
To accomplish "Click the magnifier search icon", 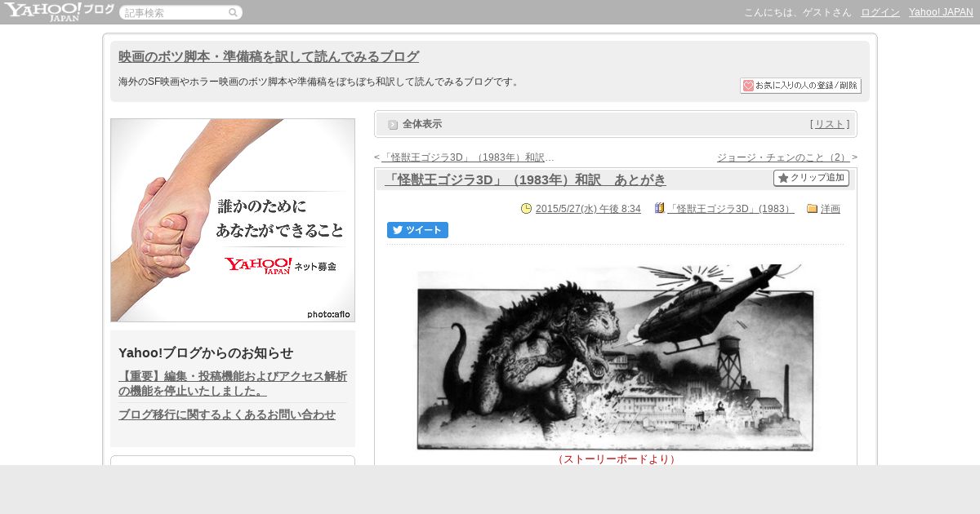I will (233, 13).
